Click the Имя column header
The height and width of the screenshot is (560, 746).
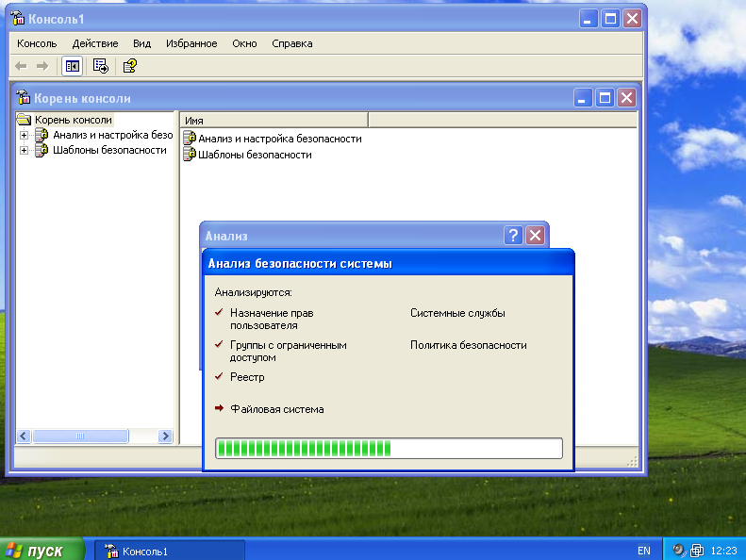274,121
